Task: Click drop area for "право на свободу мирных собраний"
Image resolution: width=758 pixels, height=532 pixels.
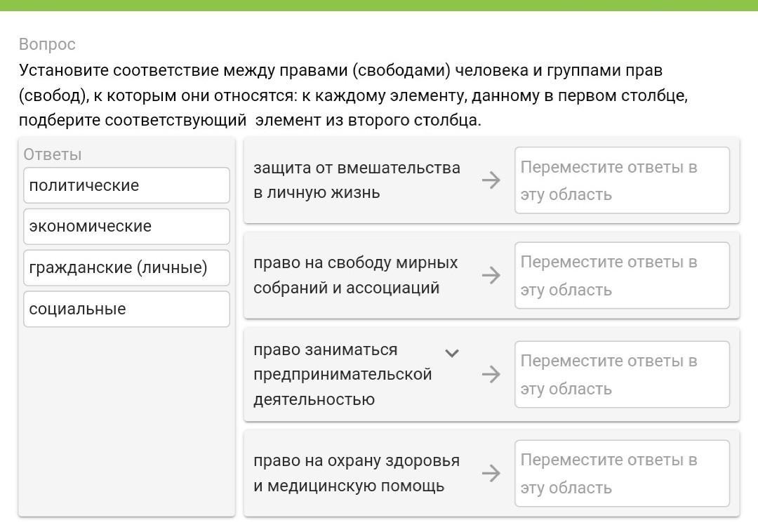Action: (622, 275)
